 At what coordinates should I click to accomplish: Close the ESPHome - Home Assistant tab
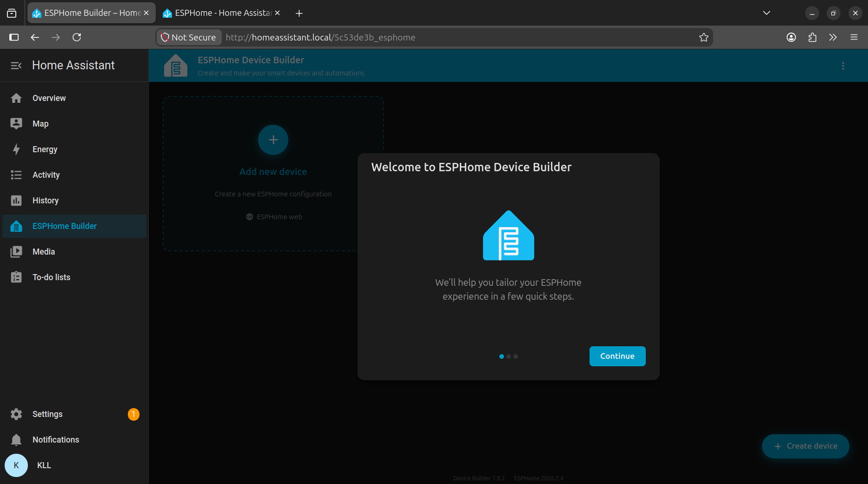(x=278, y=13)
